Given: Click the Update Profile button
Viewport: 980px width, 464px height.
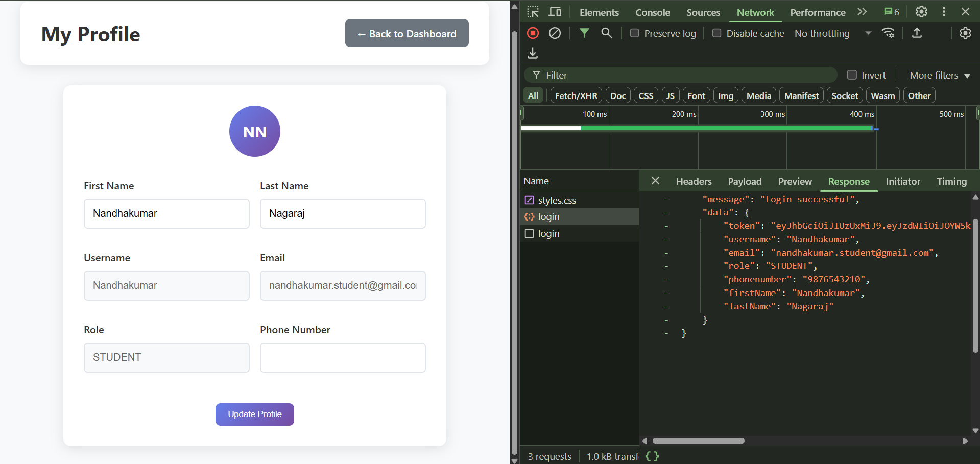Looking at the screenshot, I should (255, 414).
